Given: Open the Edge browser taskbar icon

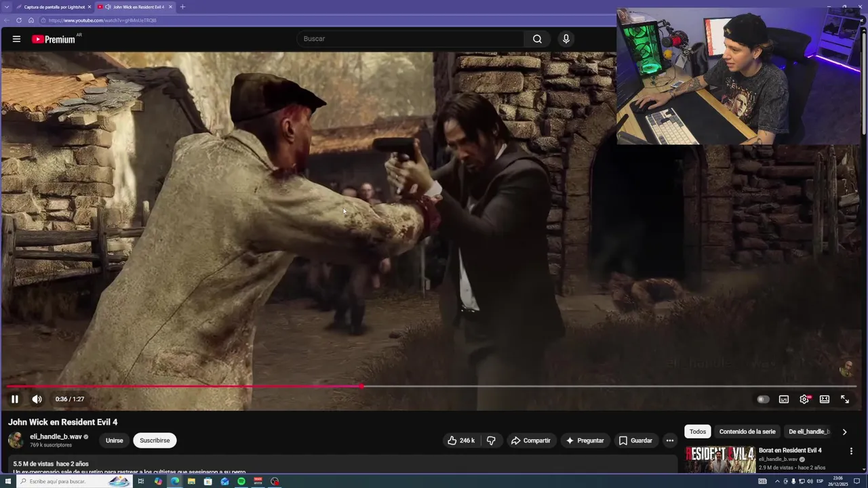Looking at the screenshot, I should pyautogui.click(x=175, y=481).
